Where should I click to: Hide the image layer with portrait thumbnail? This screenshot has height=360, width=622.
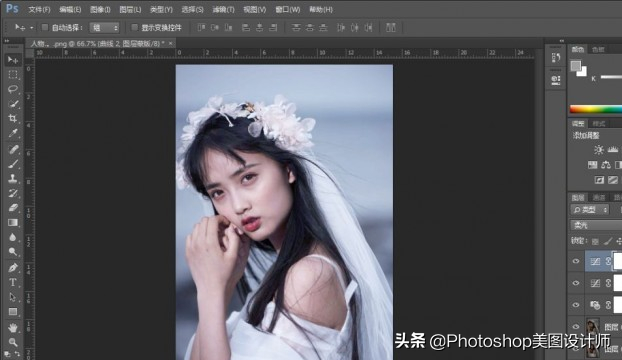(576, 327)
